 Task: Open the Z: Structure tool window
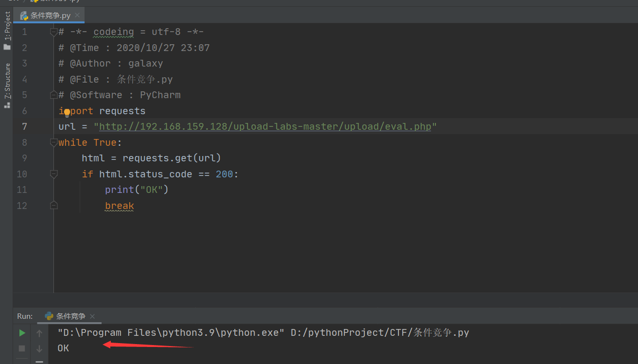[7, 85]
